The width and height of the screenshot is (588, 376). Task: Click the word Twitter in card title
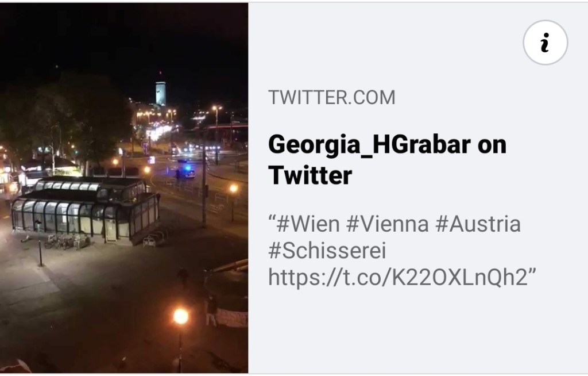[x=310, y=175]
